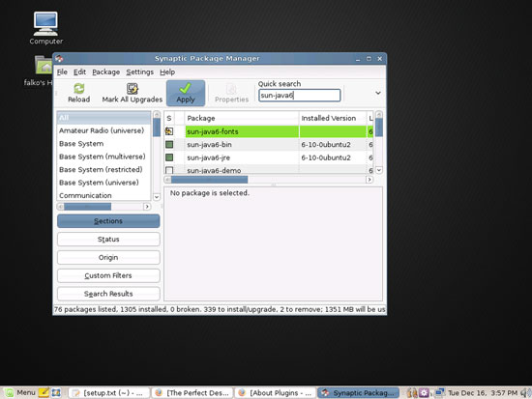Screen dimensions: 532x399
Task: Open the Edit menu
Action: pos(79,71)
